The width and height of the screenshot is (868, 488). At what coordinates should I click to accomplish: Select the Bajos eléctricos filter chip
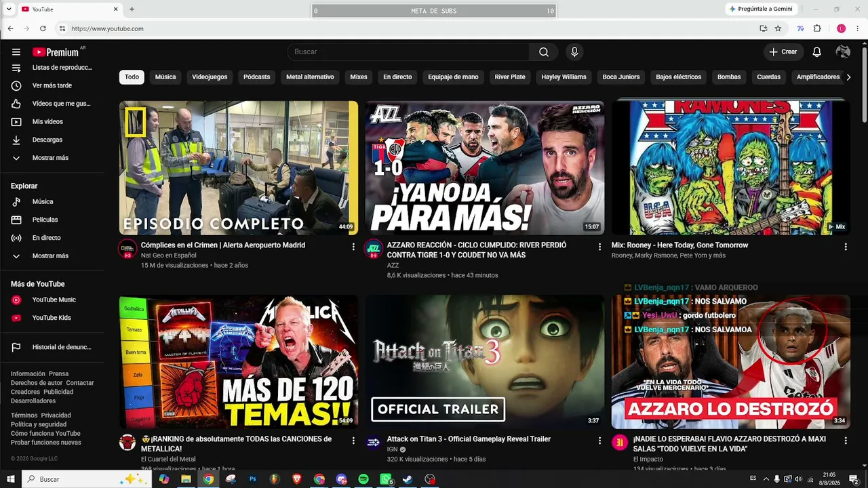point(678,77)
